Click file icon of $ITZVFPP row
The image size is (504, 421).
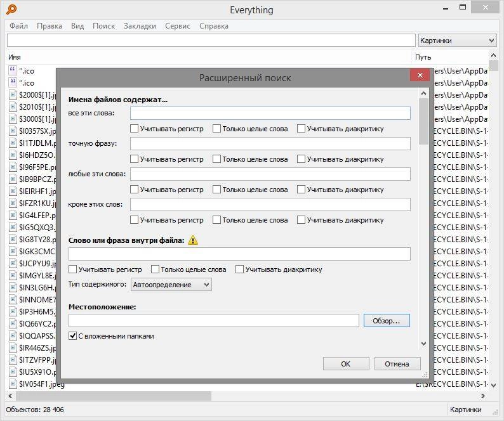(13, 359)
